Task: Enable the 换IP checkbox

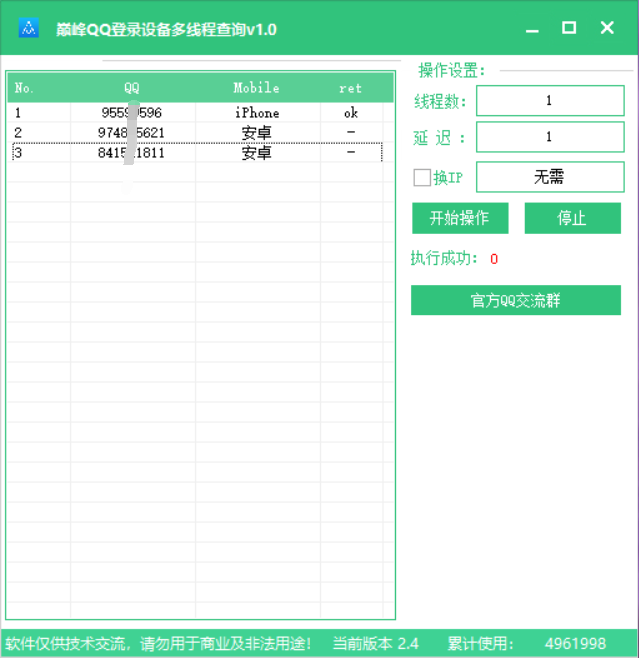Action: 422,178
